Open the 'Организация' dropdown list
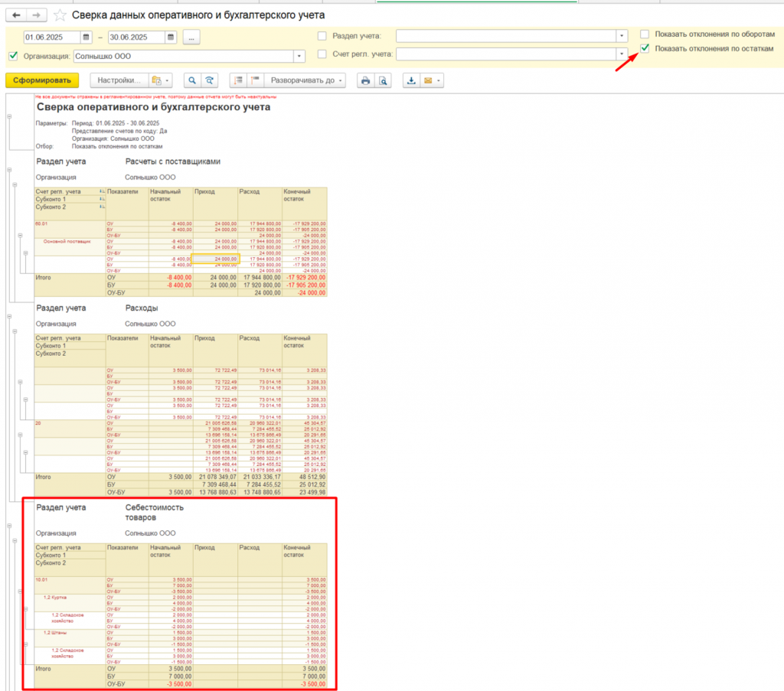 point(299,56)
